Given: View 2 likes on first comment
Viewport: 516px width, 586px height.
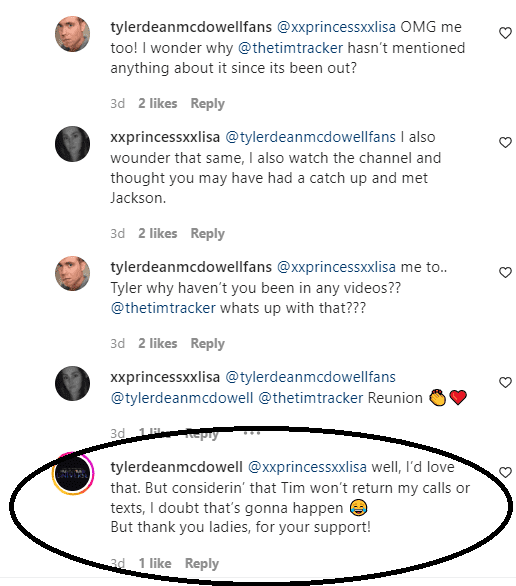Looking at the screenshot, I should [x=158, y=104].
